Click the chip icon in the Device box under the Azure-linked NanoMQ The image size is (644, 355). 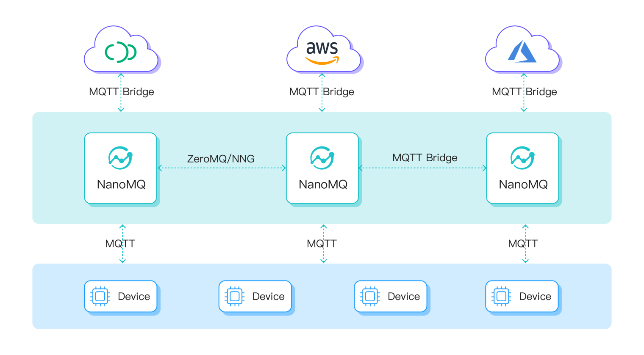click(501, 297)
